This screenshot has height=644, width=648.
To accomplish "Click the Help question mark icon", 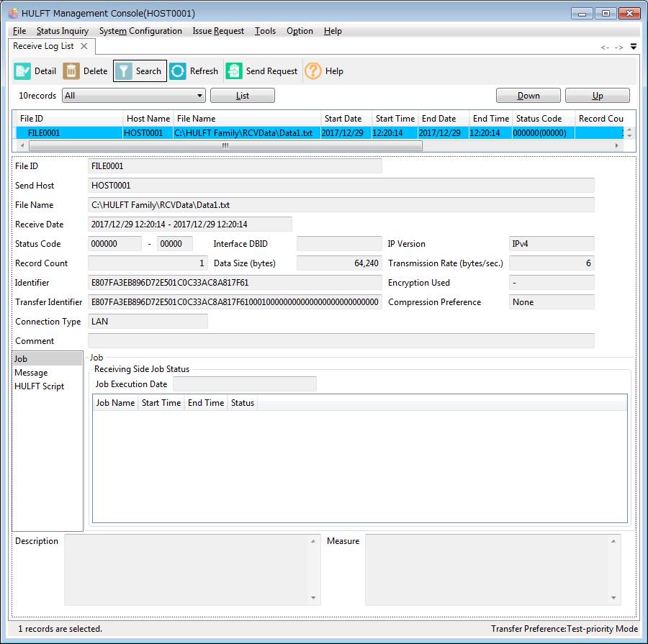I will (313, 71).
